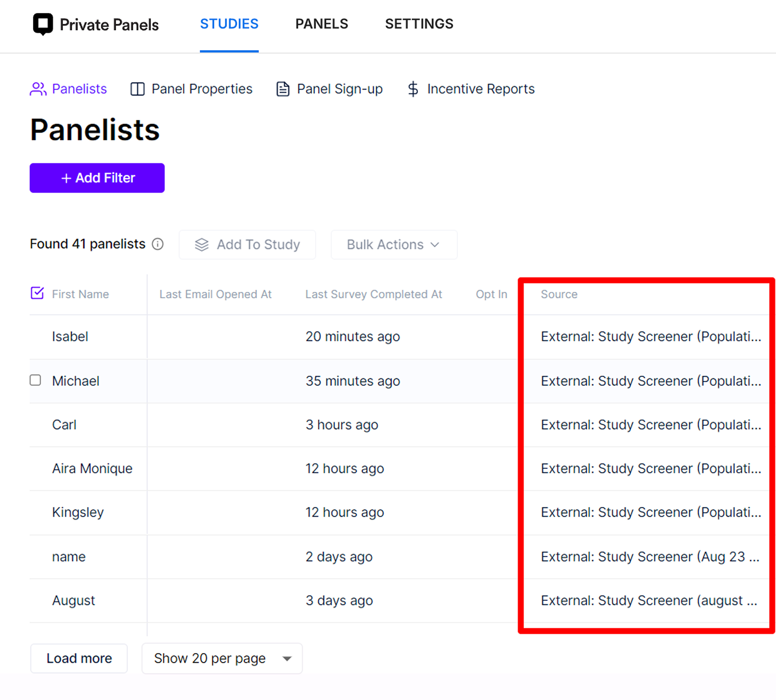The height and width of the screenshot is (700, 776).
Task: Go to the STUDIES tab
Action: point(229,24)
